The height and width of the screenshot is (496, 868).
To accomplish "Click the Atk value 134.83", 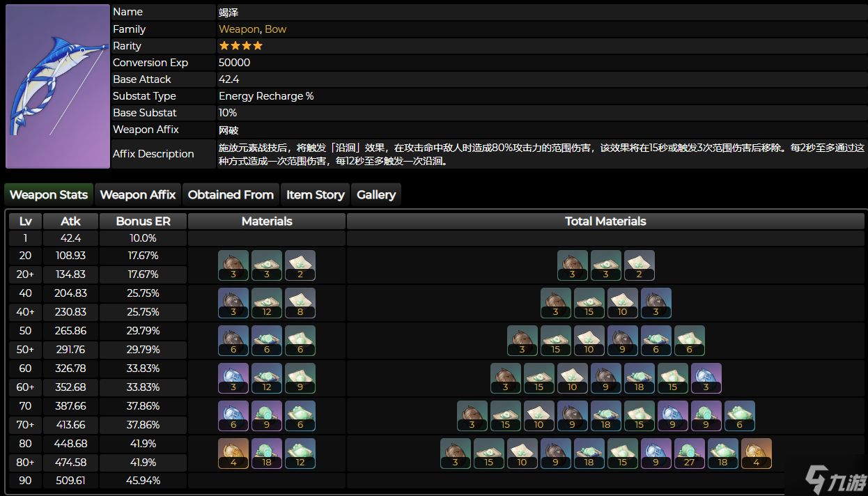I will coord(70,274).
